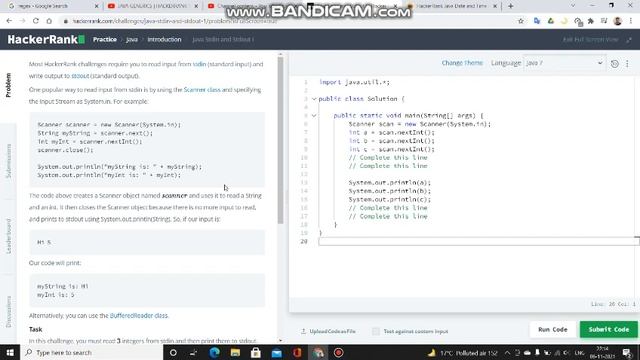
Task: Follow the BufferedReader class link
Action: (139, 316)
